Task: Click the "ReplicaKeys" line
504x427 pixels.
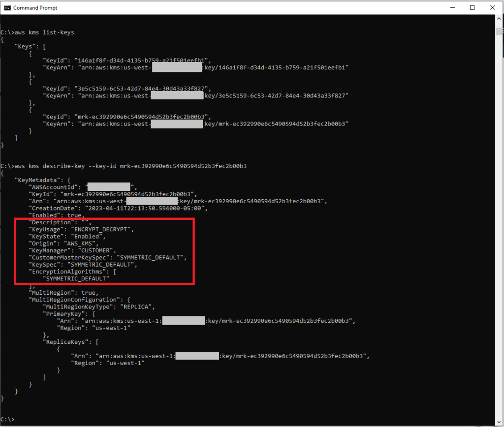Action: tap(71, 342)
